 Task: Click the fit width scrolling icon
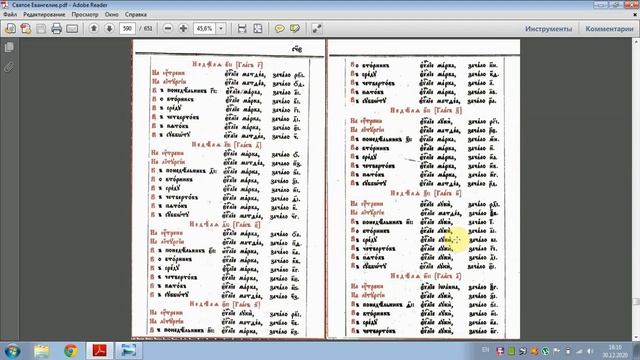tap(242, 29)
